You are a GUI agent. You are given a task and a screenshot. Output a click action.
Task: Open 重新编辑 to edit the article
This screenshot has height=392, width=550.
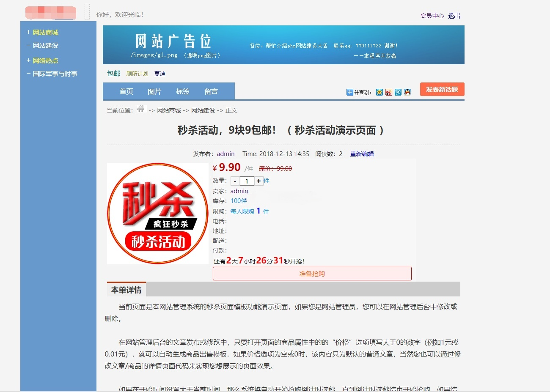pos(361,154)
